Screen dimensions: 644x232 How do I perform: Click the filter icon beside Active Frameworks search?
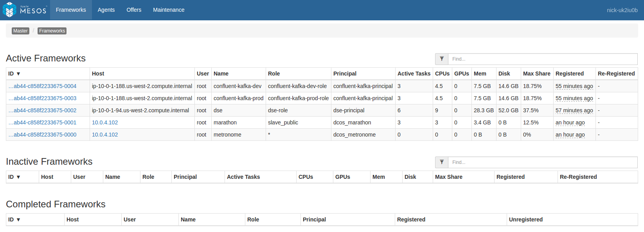(x=442, y=59)
